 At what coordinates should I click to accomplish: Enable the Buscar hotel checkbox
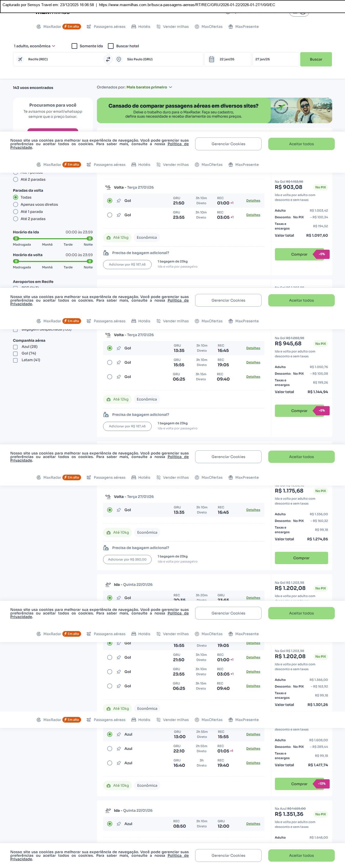(111, 46)
